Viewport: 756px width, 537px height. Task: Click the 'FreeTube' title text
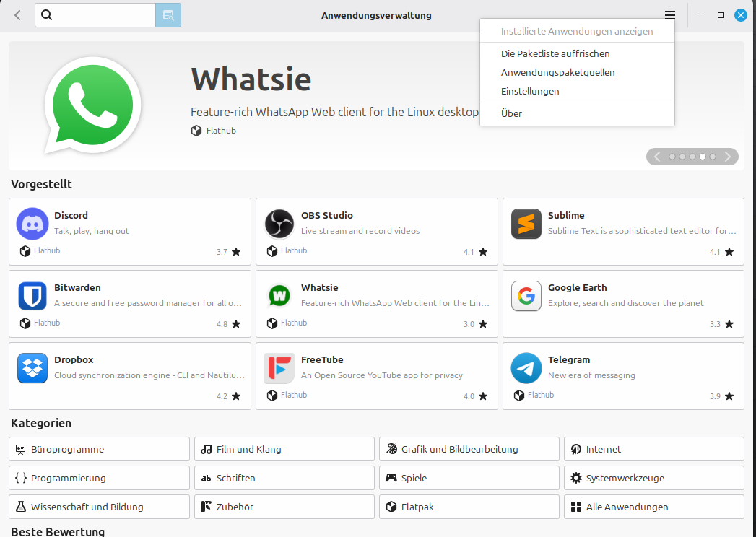pos(322,360)
